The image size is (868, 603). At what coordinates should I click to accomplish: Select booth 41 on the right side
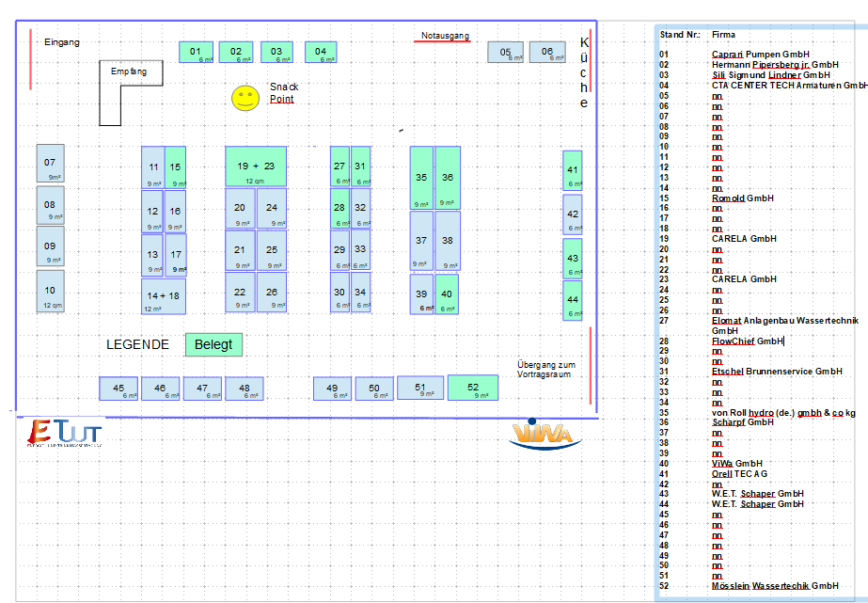(573, 170)
